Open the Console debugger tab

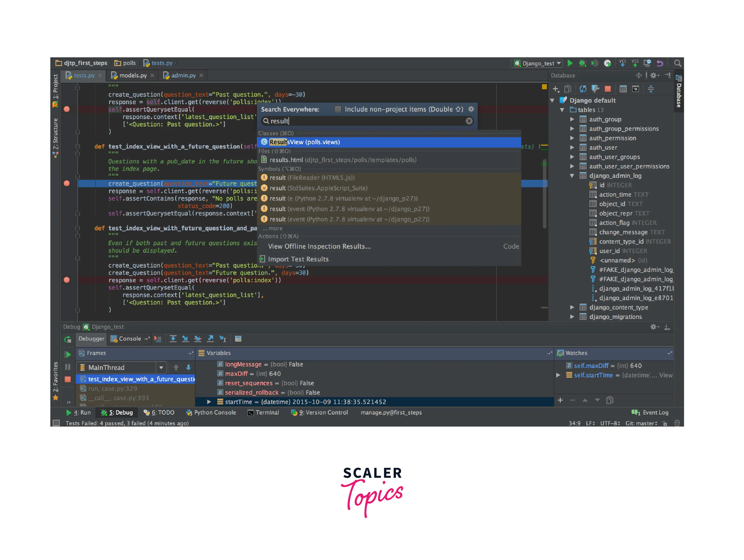tap(130, 339)
